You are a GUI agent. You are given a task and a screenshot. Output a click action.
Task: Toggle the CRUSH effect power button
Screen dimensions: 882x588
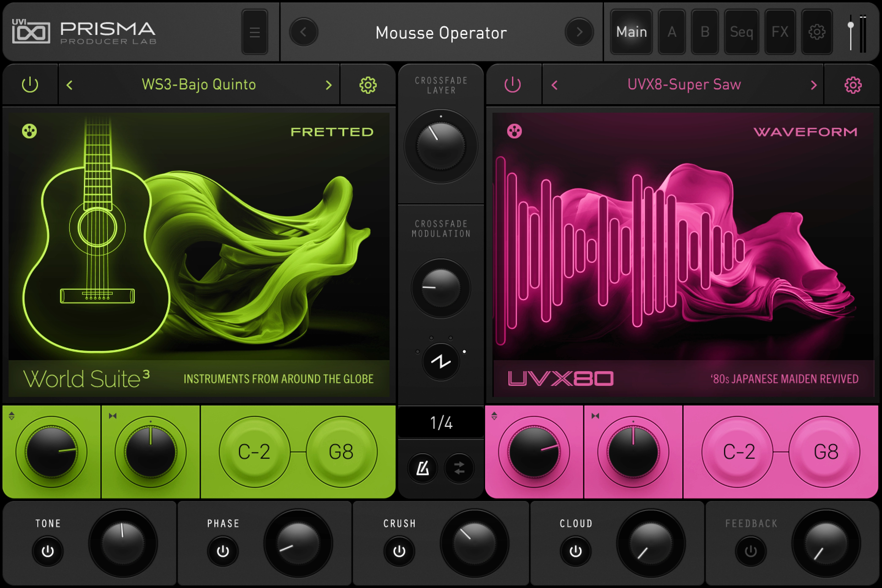(399, 551)
